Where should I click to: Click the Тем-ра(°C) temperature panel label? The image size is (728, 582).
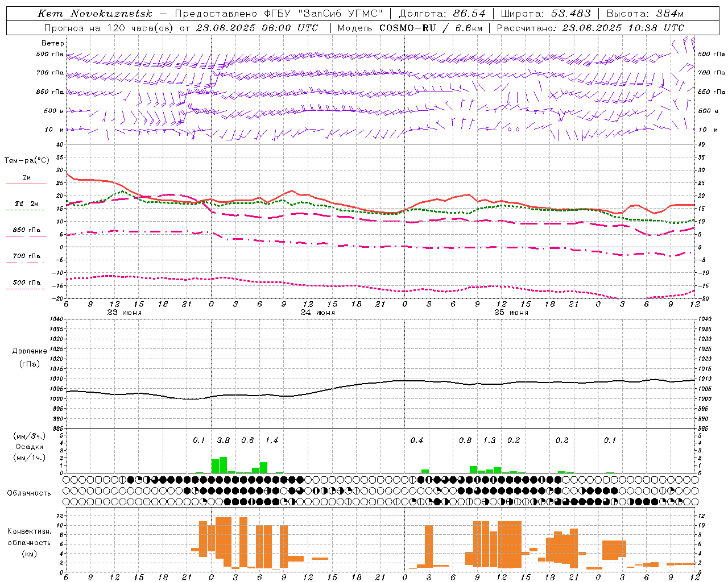27,161
